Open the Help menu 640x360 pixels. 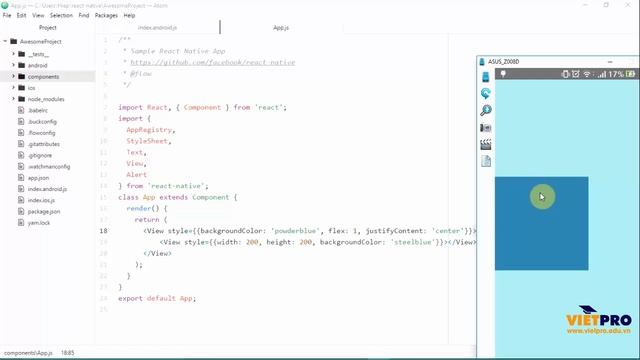129,16
